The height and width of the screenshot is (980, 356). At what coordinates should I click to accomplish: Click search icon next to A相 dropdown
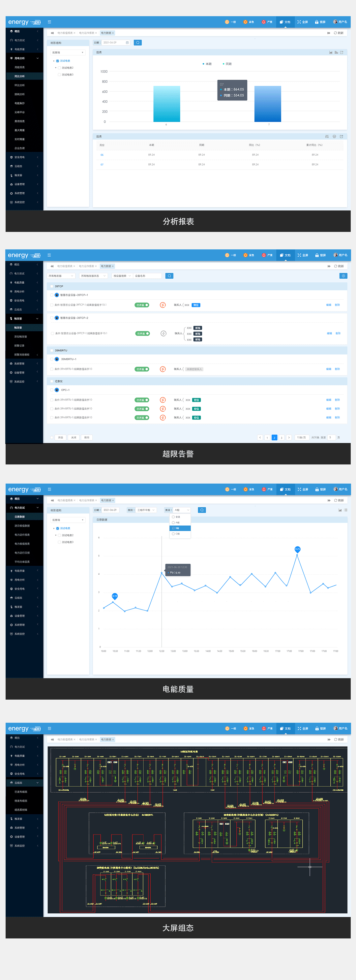(202, 510)
